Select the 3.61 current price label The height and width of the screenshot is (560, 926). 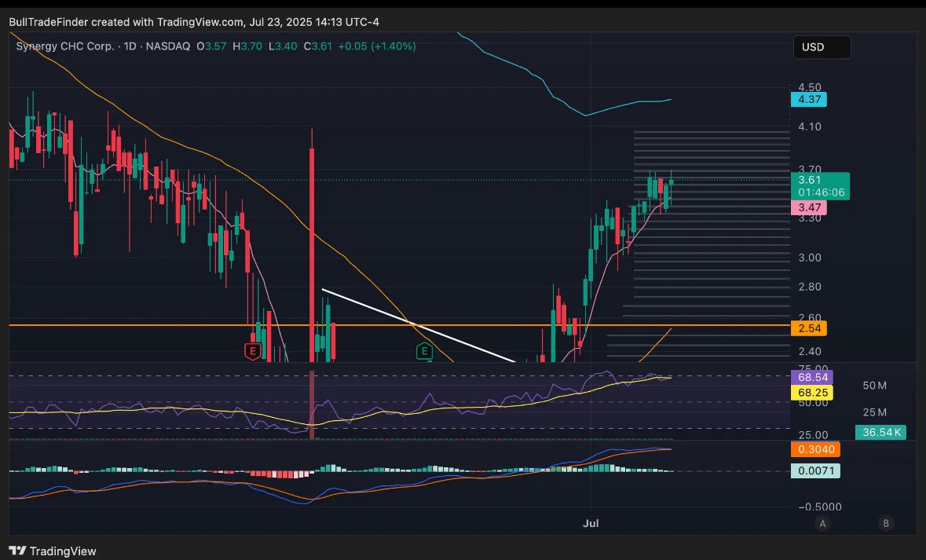tap(820, 186)
